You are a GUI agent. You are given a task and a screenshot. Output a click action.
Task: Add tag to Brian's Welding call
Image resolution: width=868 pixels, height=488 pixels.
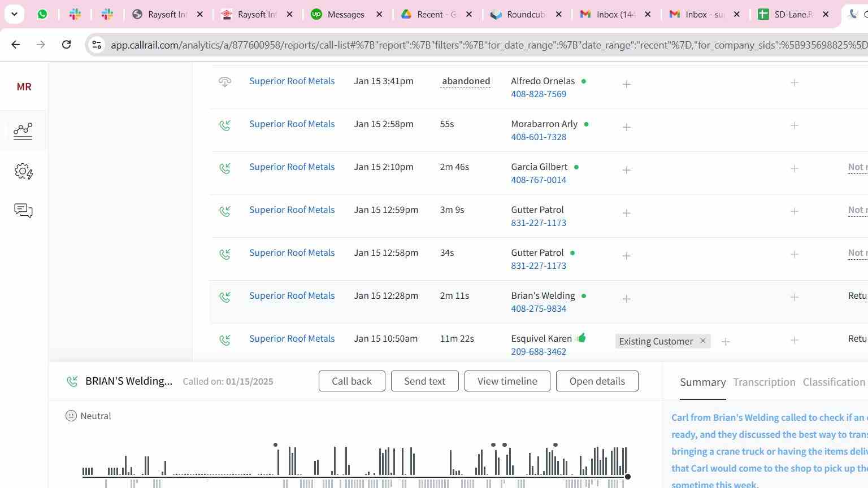pos(626,299)
